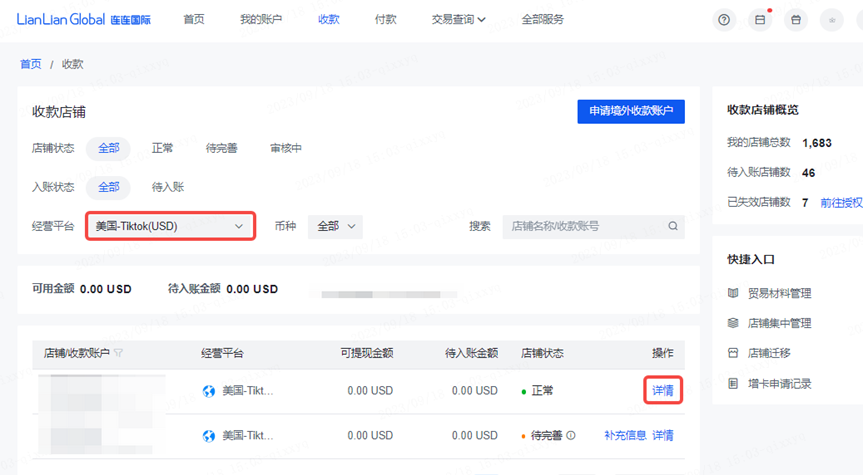Screen dimensions: 863x475
Task: Click the shop icon for 店铺迁移
Action: [x=734, y=353]
